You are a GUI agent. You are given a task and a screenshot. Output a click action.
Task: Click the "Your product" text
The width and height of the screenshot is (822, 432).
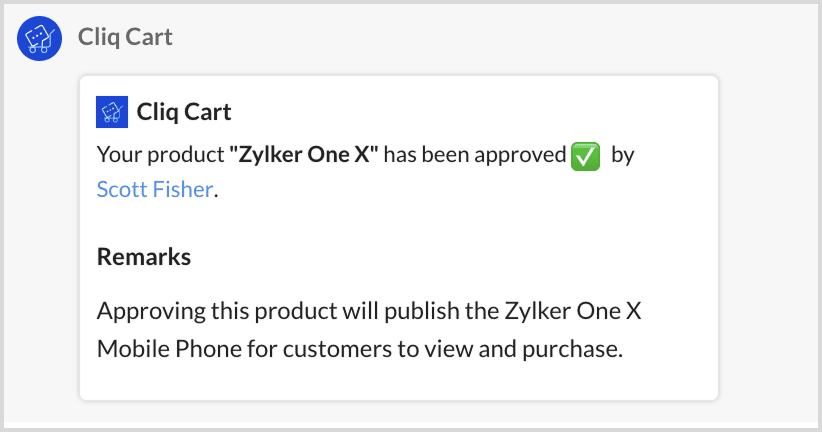[160, 156]
